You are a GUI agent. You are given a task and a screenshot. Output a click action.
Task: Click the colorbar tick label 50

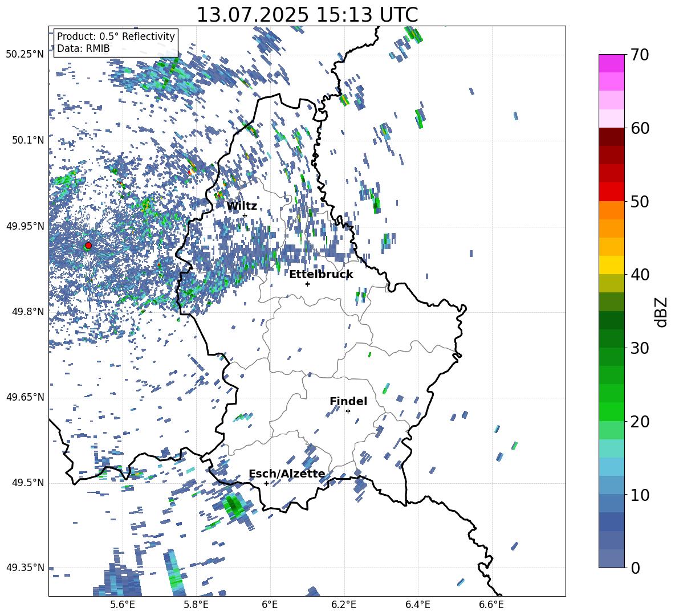click(640, 201)
